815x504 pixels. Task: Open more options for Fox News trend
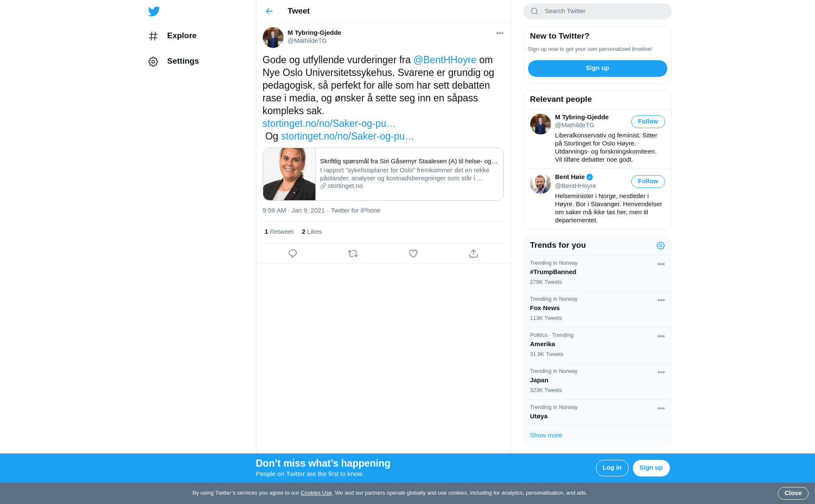point(661,300)
